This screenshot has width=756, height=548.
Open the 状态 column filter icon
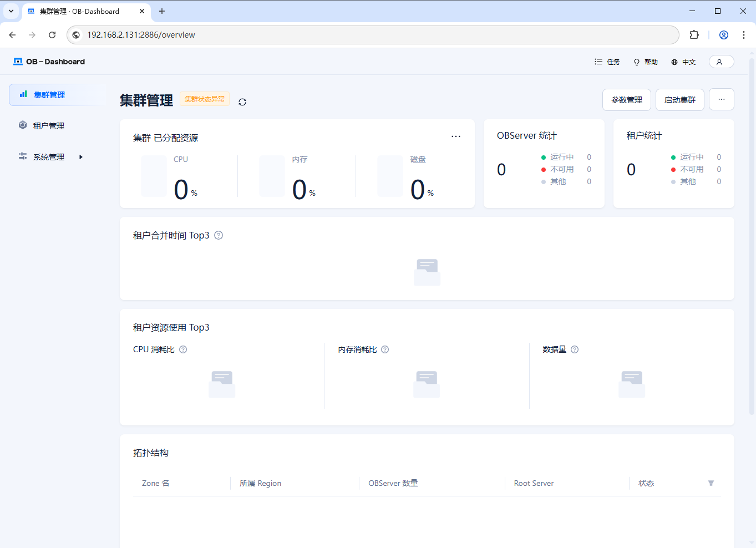tap(711, 483)
